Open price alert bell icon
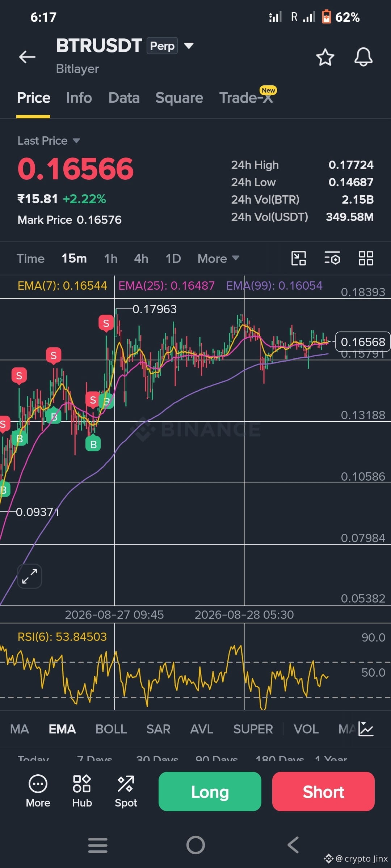This screenshot has height=868, width=391. (x=363, y=57)
